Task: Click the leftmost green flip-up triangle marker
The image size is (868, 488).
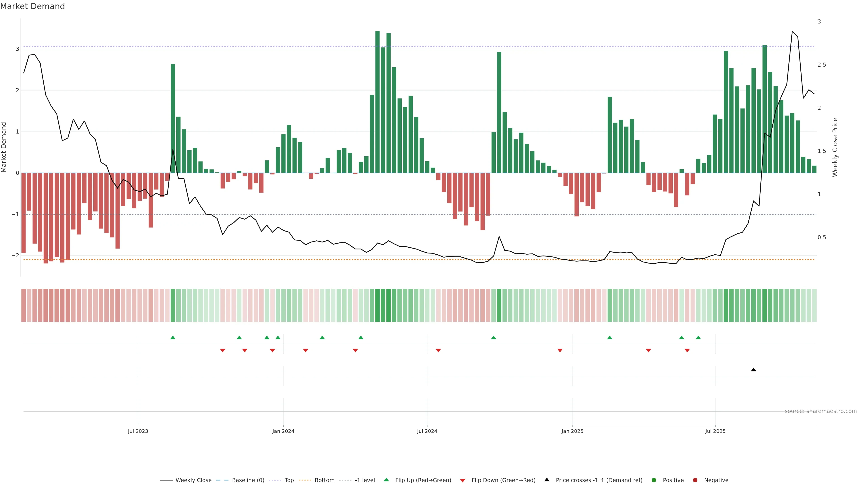Action: coord(173,338)
